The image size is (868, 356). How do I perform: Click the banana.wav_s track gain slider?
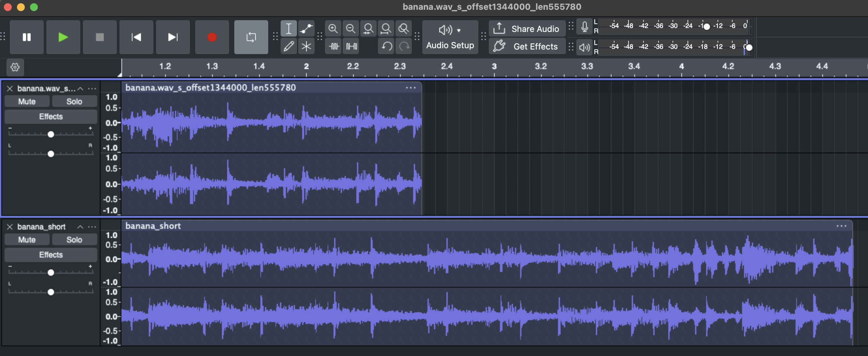51,134
